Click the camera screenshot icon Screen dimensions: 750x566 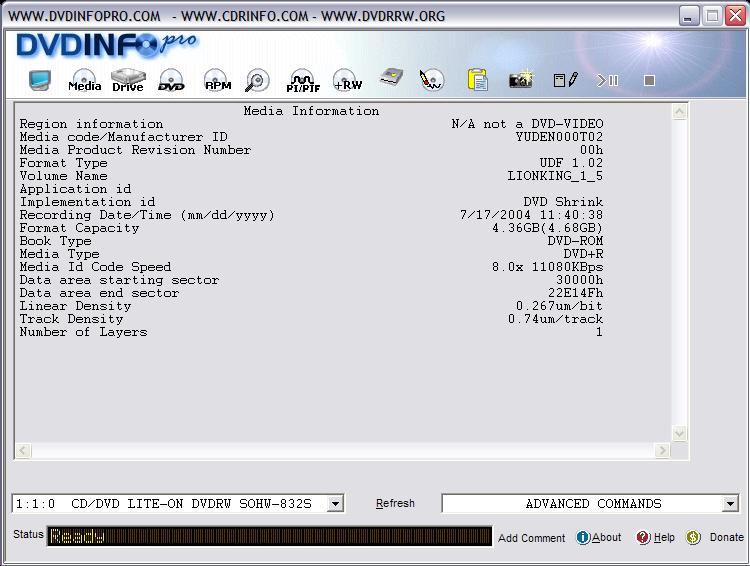tap(521, 80)
